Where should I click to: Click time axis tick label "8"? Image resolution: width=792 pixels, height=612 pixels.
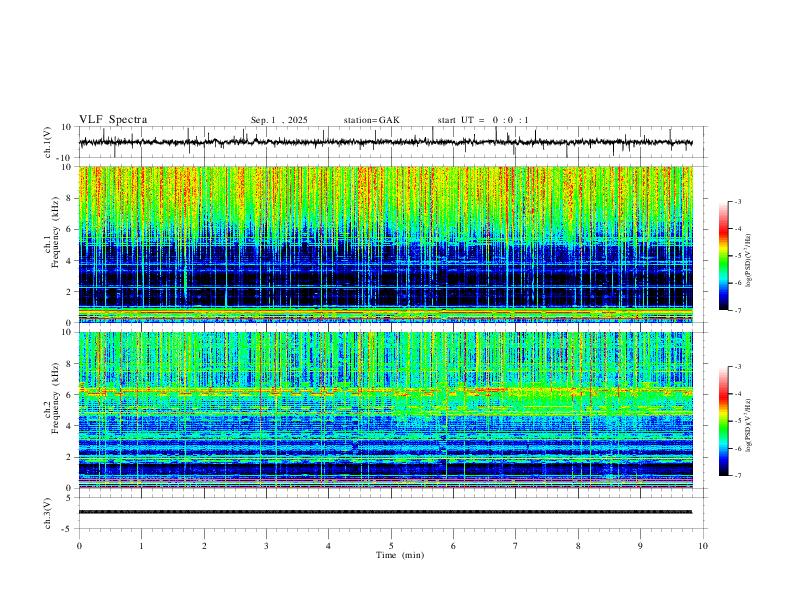[x=578, y=546]
